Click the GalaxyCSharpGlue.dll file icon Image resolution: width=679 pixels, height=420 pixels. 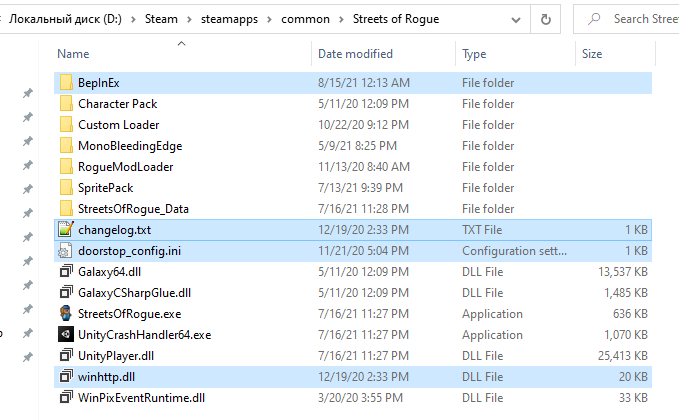pos(66,292)
